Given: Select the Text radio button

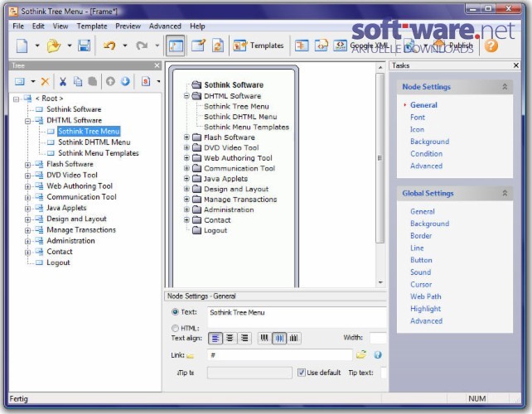Looking at the screenshot, I should point(175,311).
